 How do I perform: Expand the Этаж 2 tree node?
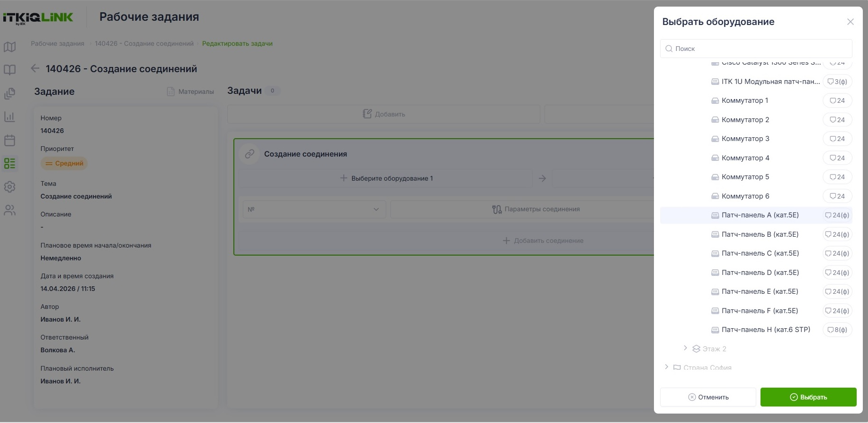(685, 348)
